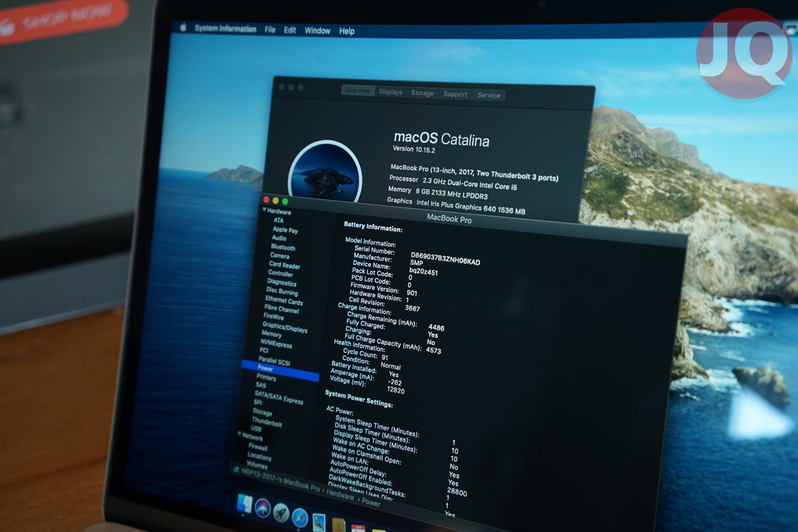Select USB in the sidebar
798x532 pixels.
tap(257, 429)
